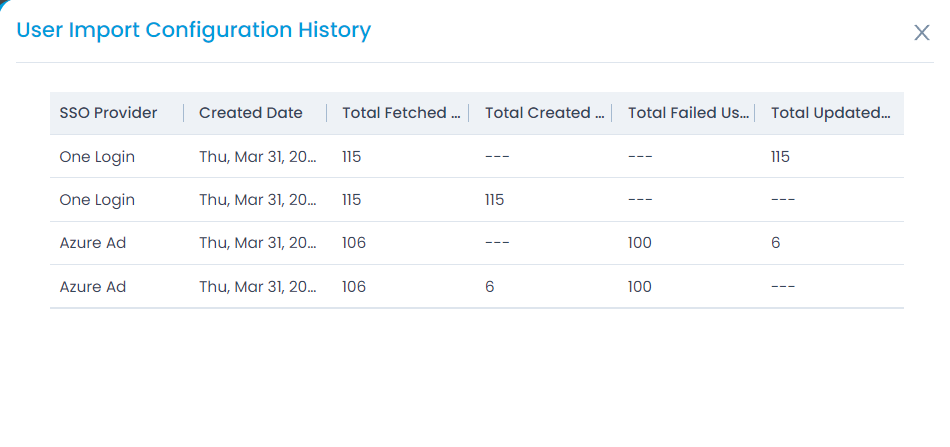The width and height of the screenshot is (950, 447).
Task: Close the User Import Configuration History dialog
Action: (x=922, y=33)
